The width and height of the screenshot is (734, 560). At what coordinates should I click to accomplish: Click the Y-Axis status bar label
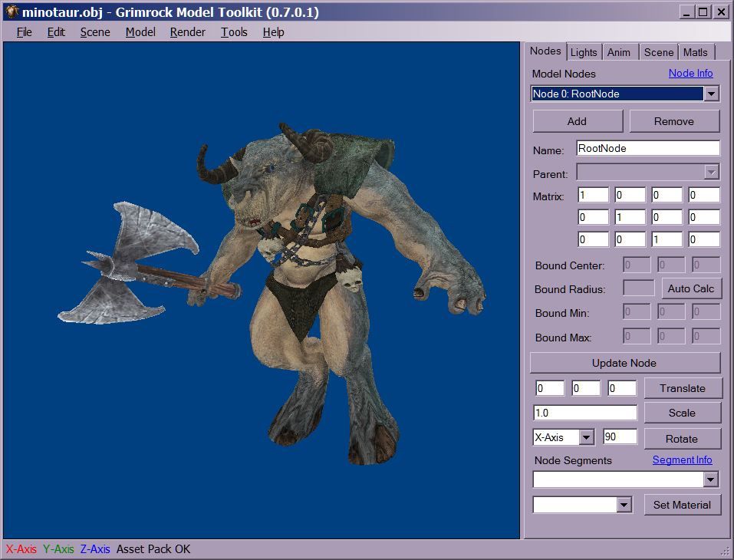58,549
